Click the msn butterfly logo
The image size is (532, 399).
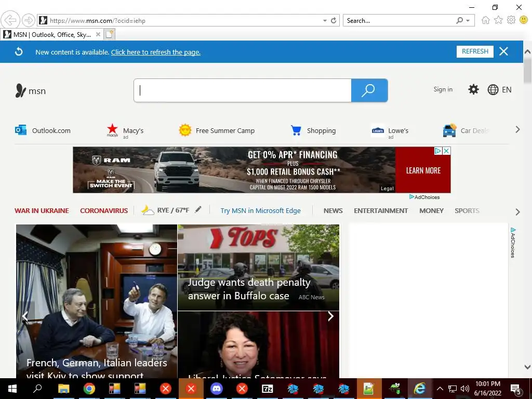pos(31,90)
